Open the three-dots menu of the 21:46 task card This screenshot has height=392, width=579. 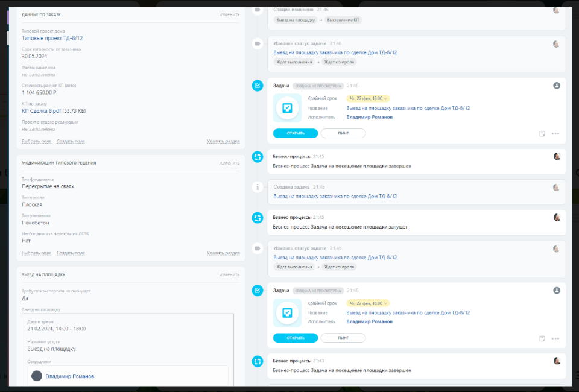[x=555, y=133]
